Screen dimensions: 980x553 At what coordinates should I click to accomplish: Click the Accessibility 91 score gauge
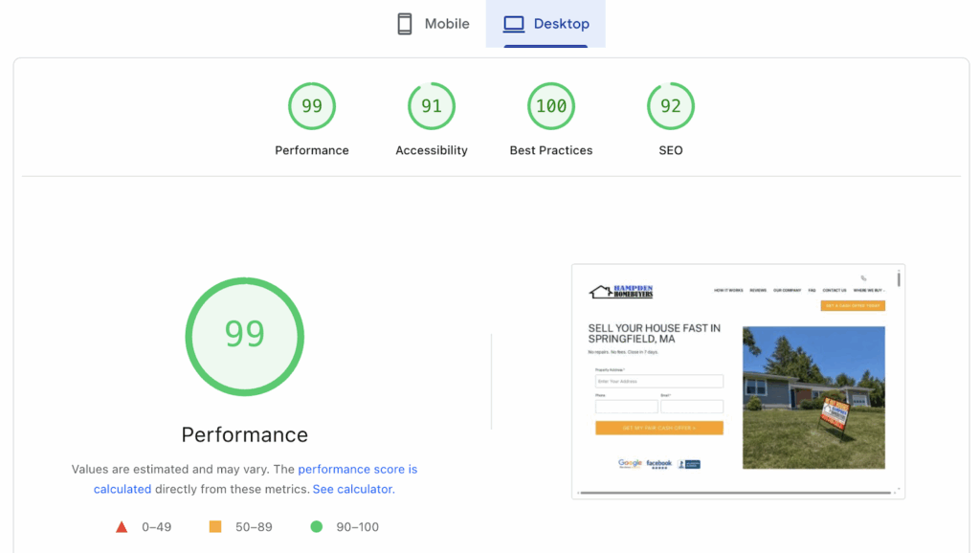431,105
